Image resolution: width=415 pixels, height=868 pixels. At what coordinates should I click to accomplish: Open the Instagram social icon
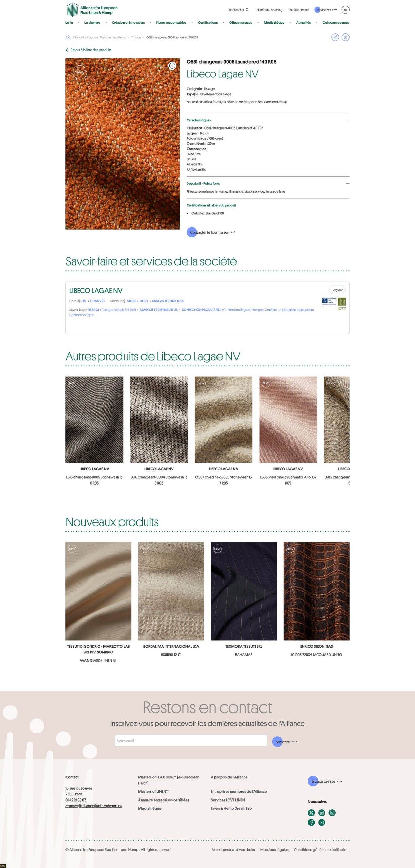(332, 813)
